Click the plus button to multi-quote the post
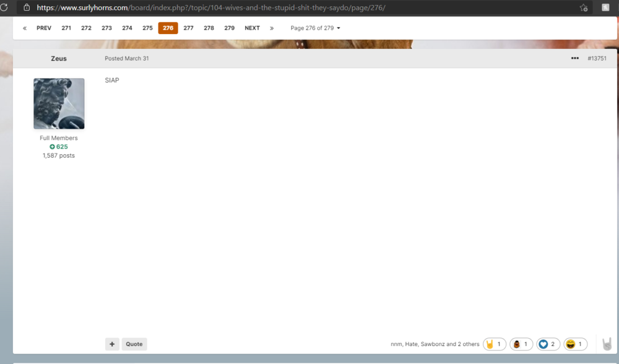This screenshot has height=364, width=619. pos(112,344)
